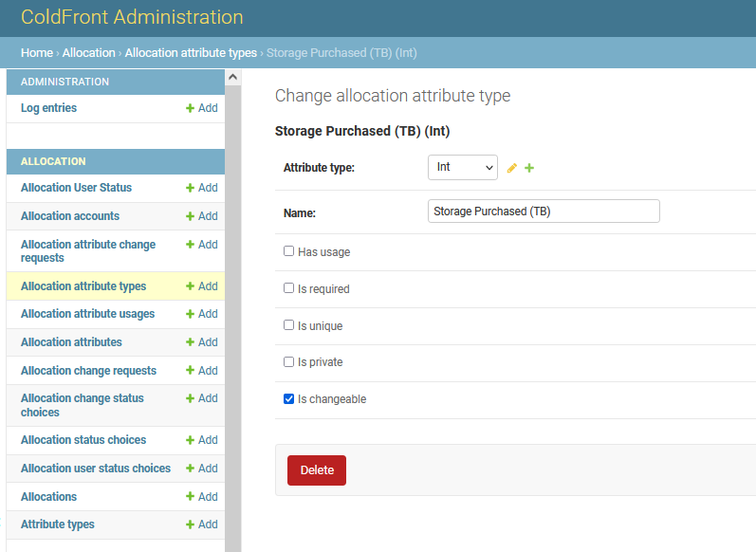756x552 pixels.
Task: Open the Allocations list
Action: tap(48, 497)
